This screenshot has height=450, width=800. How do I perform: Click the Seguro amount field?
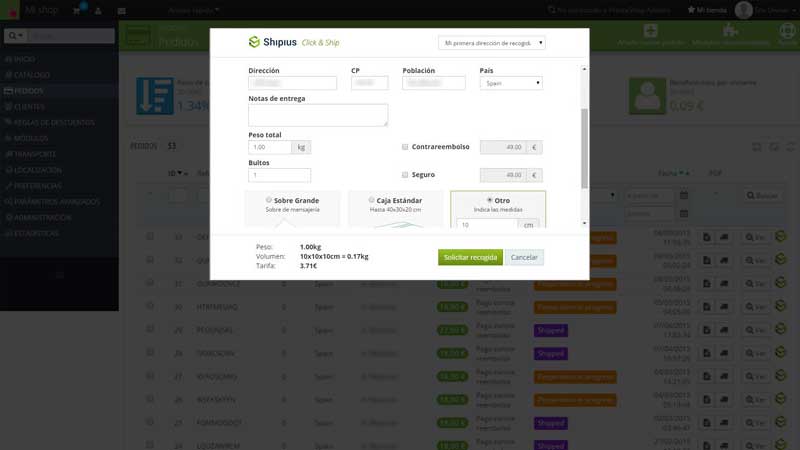pyautogui.click(x=503, y=175)
